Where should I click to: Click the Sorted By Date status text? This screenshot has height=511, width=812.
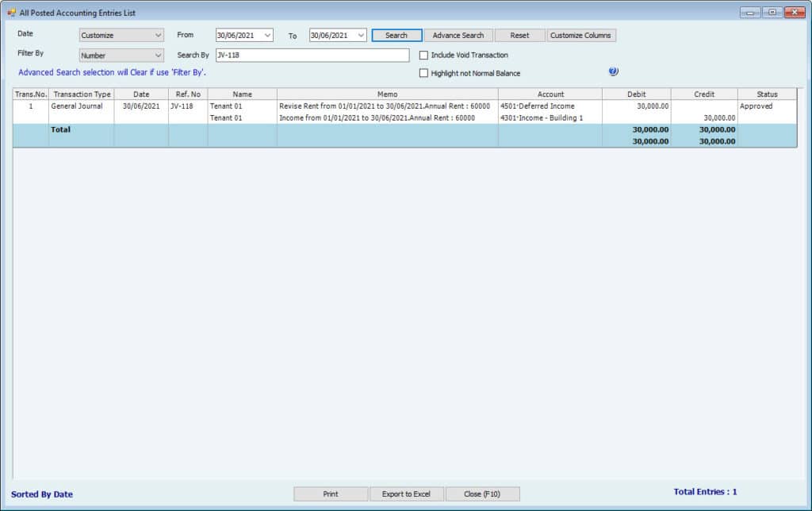click(42, 494)
